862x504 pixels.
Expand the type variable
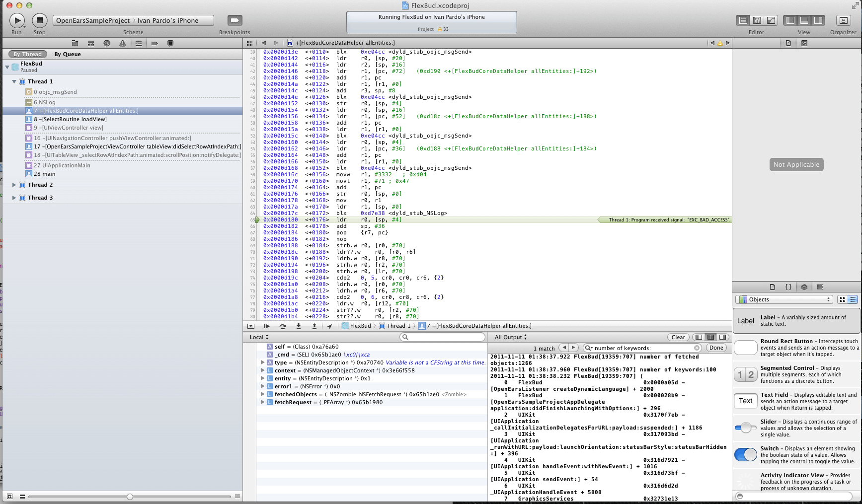pos(262,362)
